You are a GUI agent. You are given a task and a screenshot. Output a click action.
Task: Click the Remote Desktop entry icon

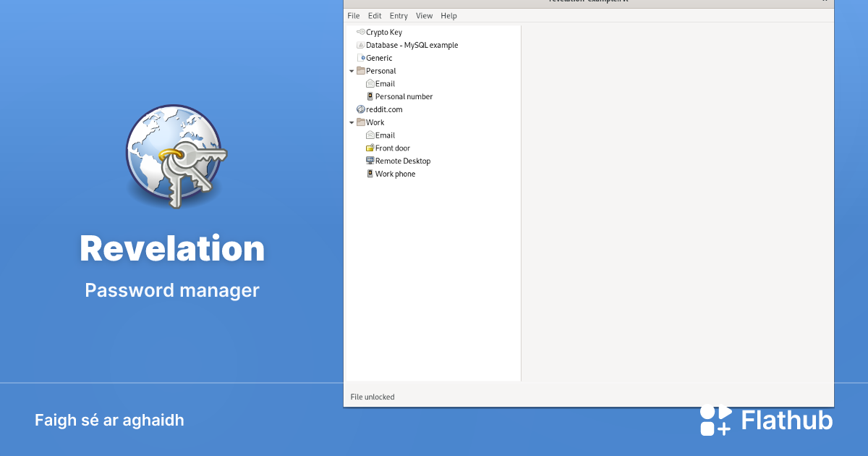[370, 161]
